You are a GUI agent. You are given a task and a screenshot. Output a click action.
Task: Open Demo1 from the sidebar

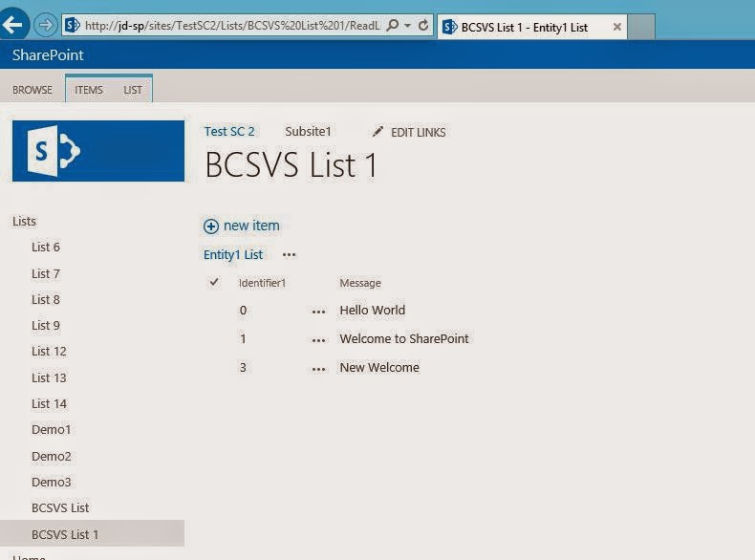(x=51, y=429)
